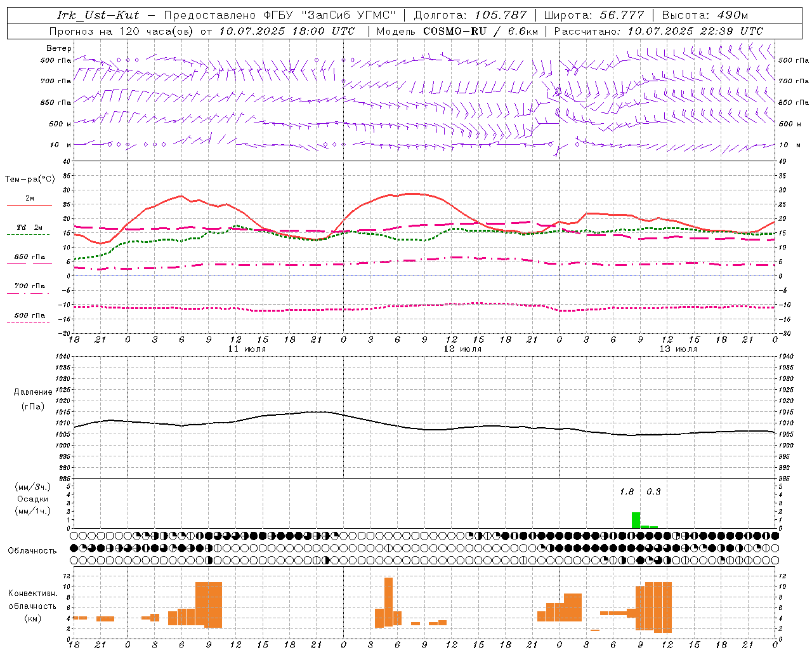812x650 pixels.
Task: Click the 500 гПа temperature legend entry
Action: (x=29, y=315)
